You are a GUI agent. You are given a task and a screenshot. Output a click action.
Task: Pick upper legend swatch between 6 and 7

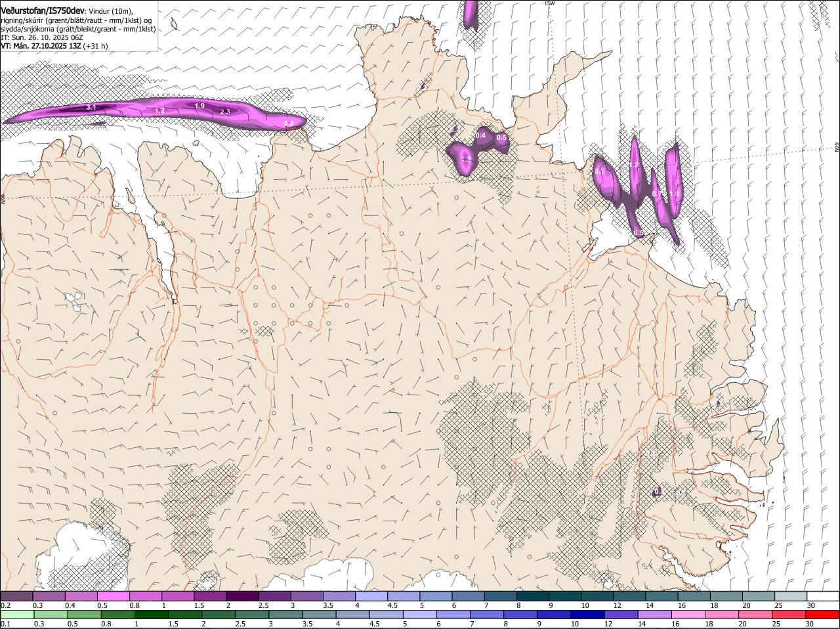469,596
